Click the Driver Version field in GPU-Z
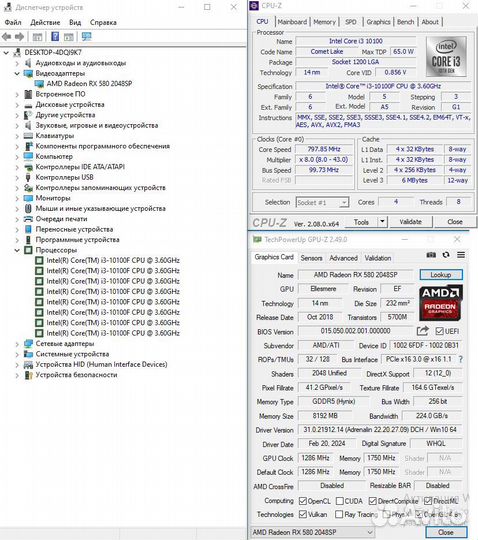 pyautogui.click(x=380, y=430)
